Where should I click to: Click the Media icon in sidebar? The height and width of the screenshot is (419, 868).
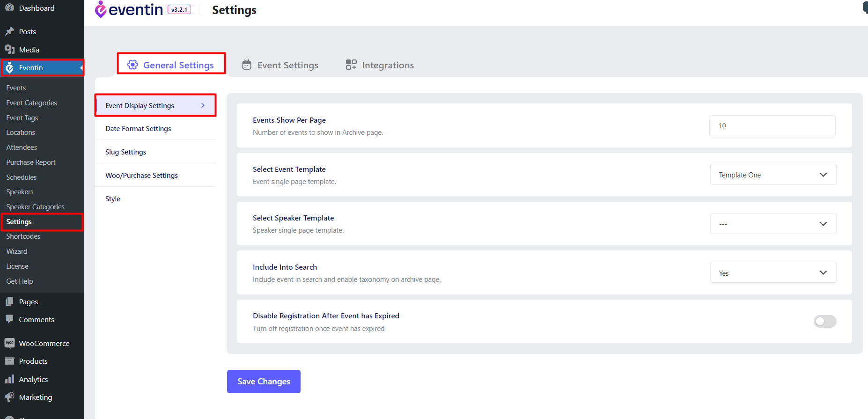pos(9,50)
